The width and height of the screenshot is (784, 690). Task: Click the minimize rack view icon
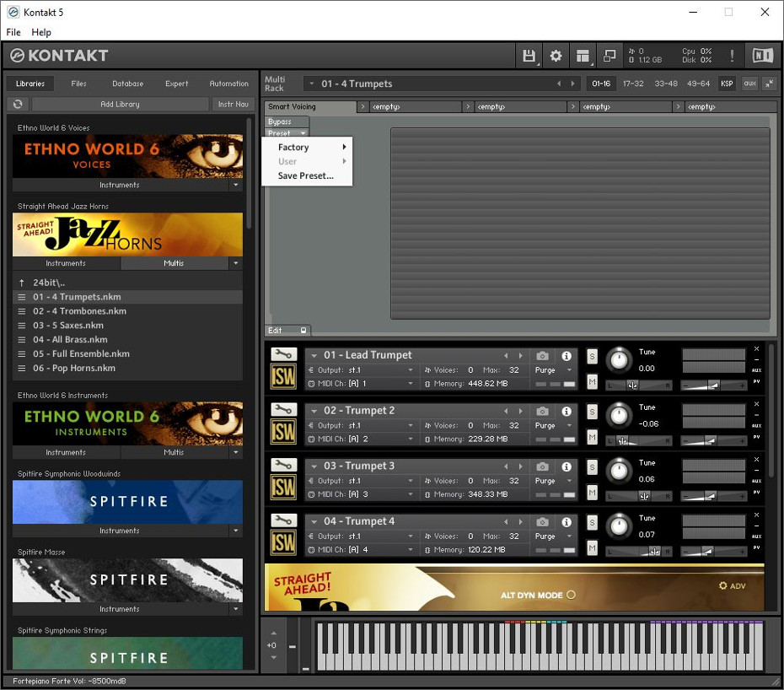click(x=609, y=56)
